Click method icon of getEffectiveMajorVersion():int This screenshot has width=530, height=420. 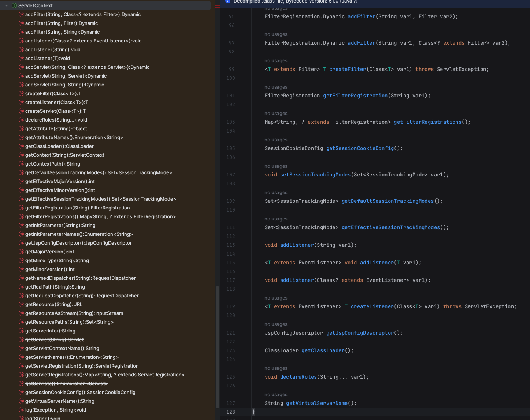(x=21, y=181)
